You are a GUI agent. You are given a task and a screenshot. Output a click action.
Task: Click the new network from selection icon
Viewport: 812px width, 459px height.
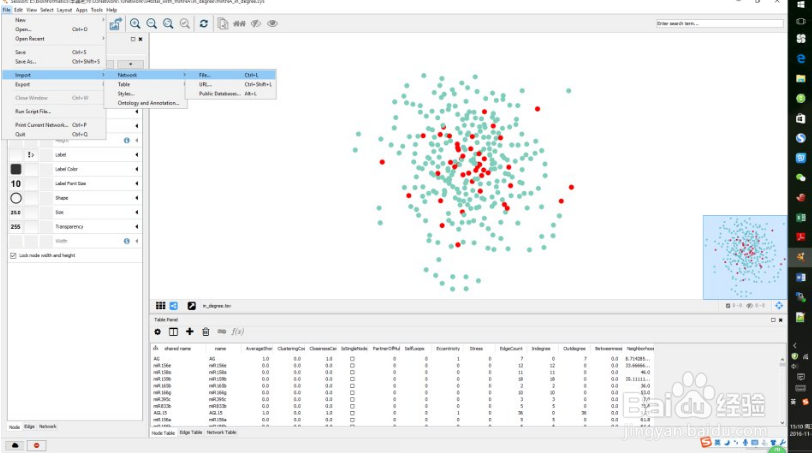click(223, 23)
